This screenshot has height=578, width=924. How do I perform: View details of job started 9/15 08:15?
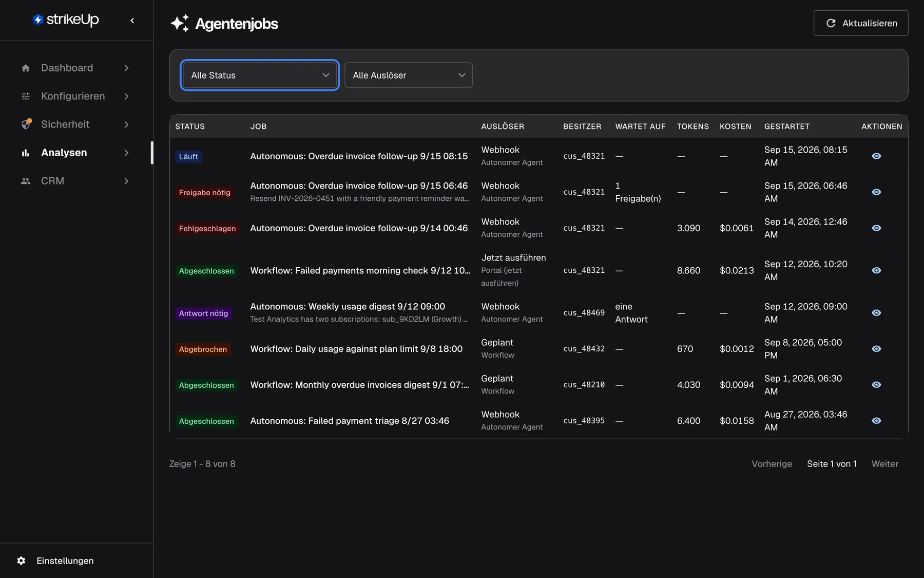[x=876, y=156]
